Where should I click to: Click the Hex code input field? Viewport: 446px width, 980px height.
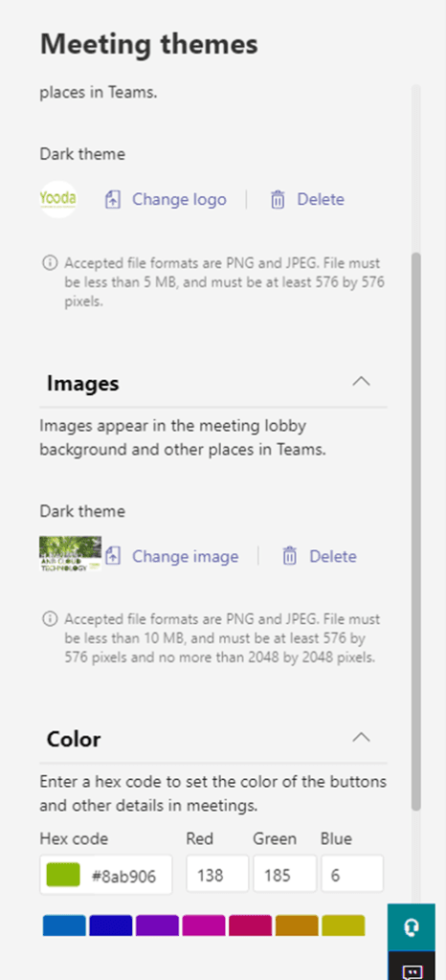106,875
